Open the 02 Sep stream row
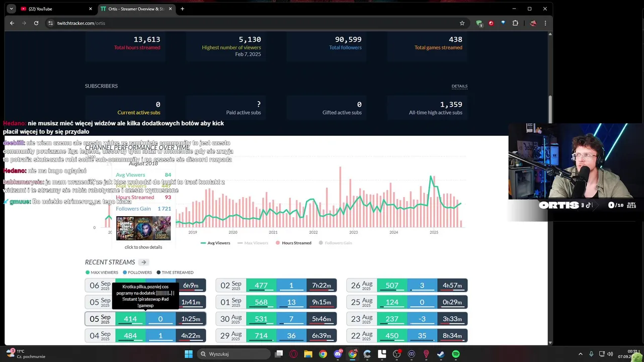 (x=276, y=285)
